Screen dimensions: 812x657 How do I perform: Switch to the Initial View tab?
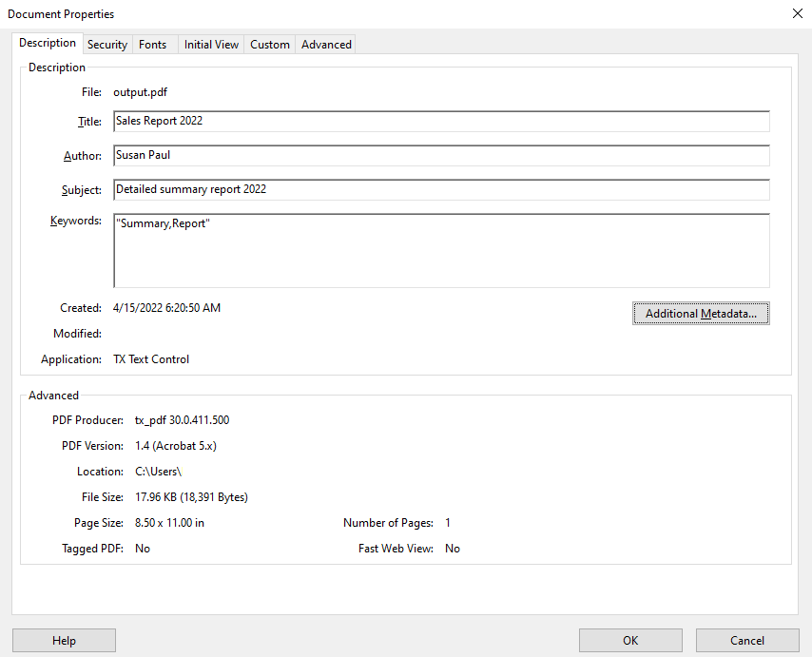click(x=211, y=45)
